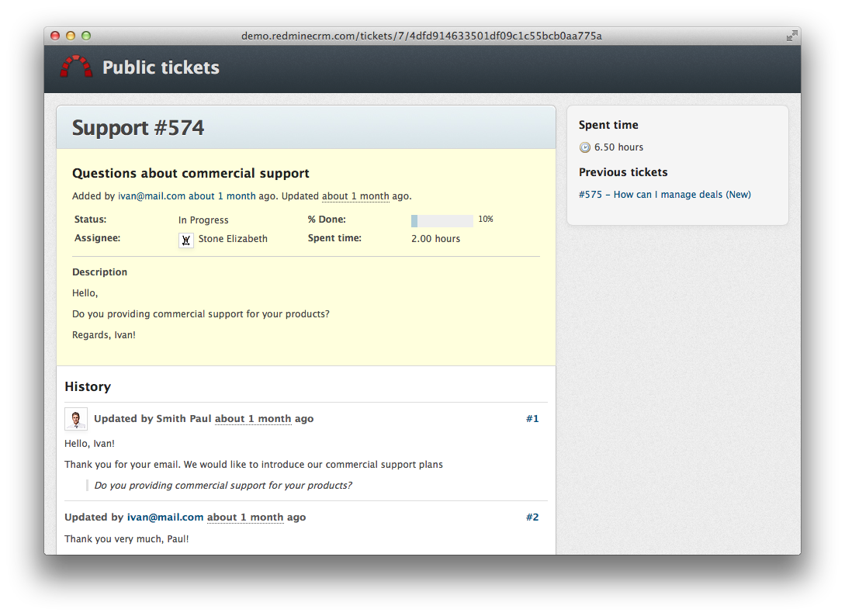Click the fullscreen arrows icon in the address bar
The image size is (845, 616).
coord(791,36)
